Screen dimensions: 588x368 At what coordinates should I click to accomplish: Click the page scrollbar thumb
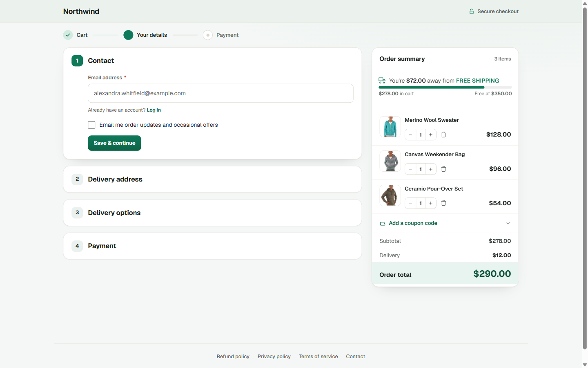coord(585,178)
